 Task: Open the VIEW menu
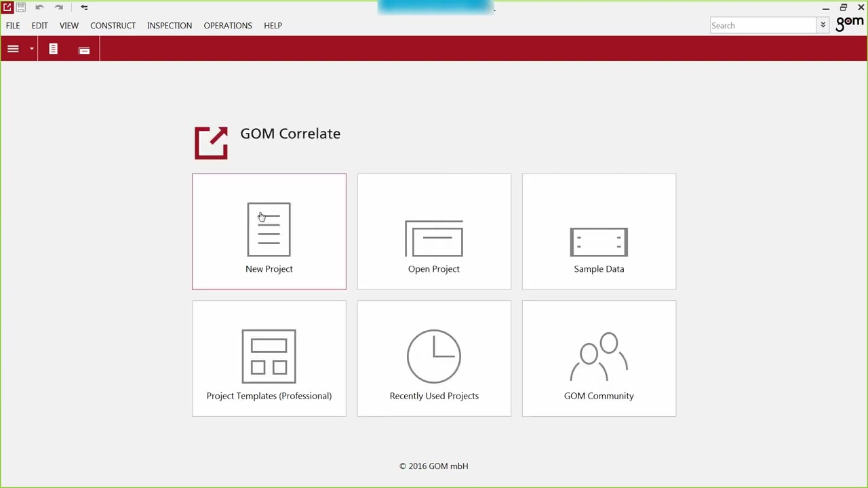tap(69, 25)
